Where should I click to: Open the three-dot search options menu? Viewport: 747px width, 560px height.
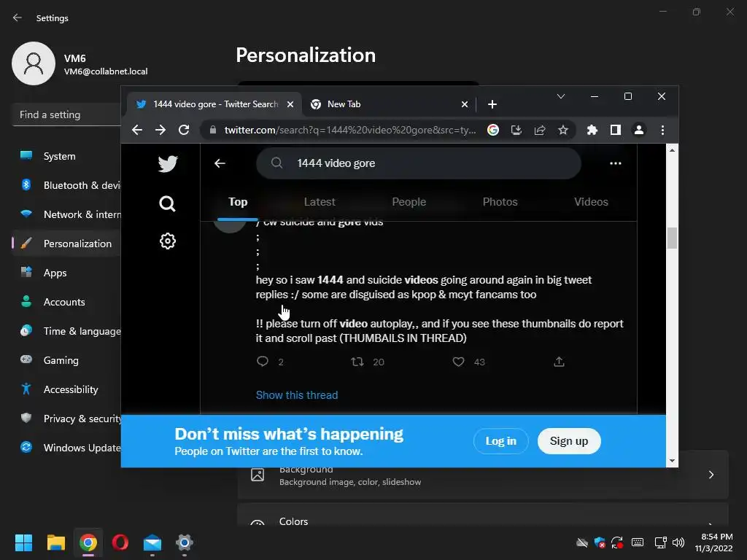[x=616, y=163]
